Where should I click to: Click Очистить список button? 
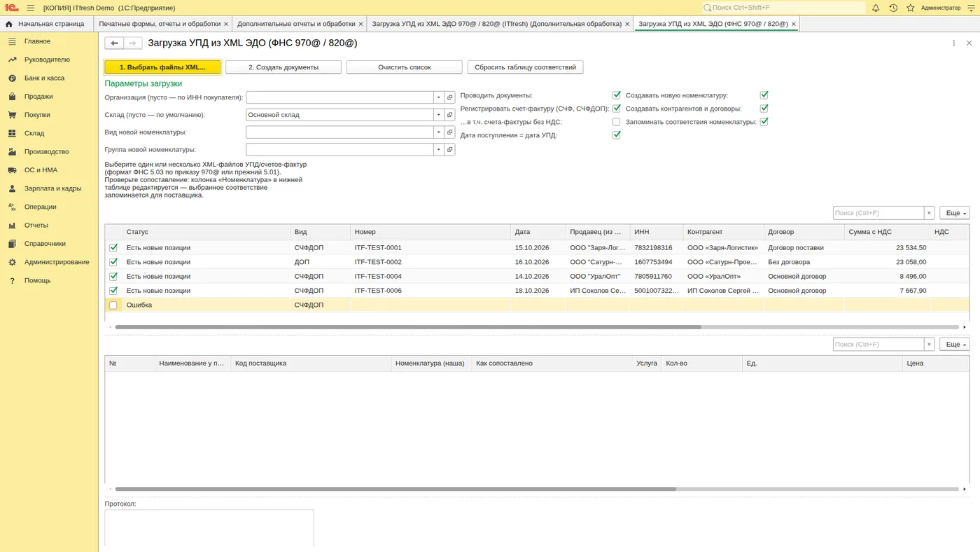(405, 67)
